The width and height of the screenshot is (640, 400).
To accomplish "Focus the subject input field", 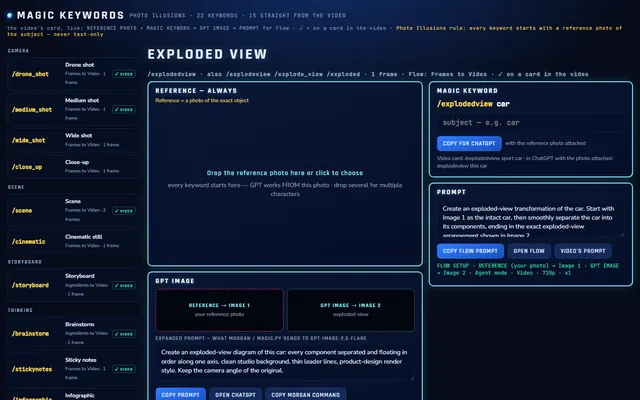I will (x=531, y=122).
